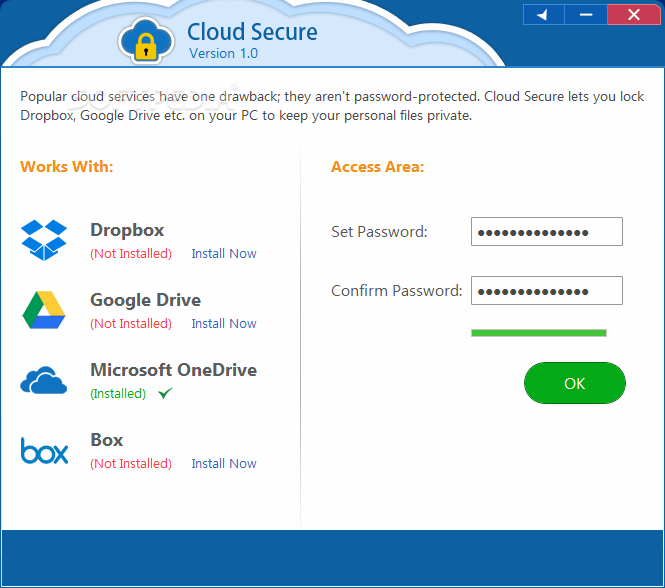665x588 pixels.
Task: Click the Google Drive logo icon
Action: point(44,310)
